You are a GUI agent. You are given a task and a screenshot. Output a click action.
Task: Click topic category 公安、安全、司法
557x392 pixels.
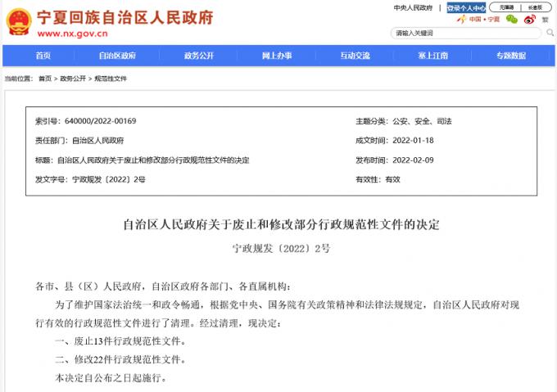coord(422,121)
